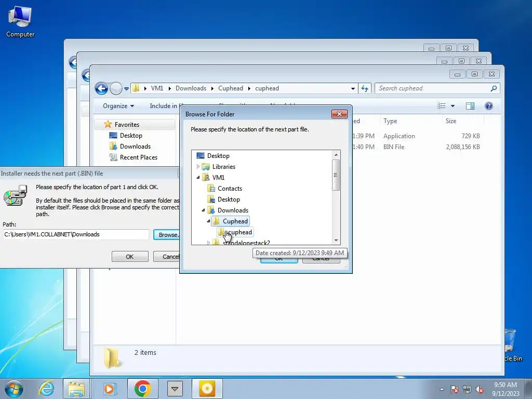
Task: Click Downloads in the address breadcrumb
Action: coord(191,88)
